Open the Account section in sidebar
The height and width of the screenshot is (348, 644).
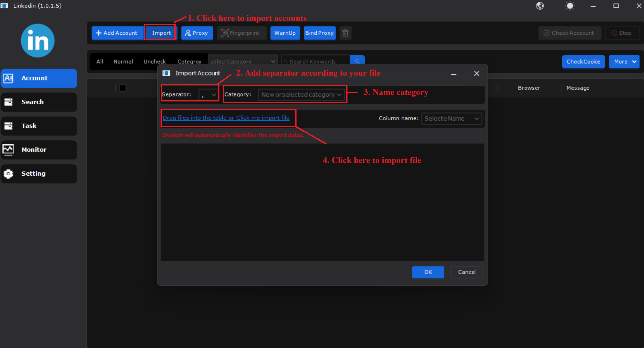pyautogui.click(x=39, y=78)
